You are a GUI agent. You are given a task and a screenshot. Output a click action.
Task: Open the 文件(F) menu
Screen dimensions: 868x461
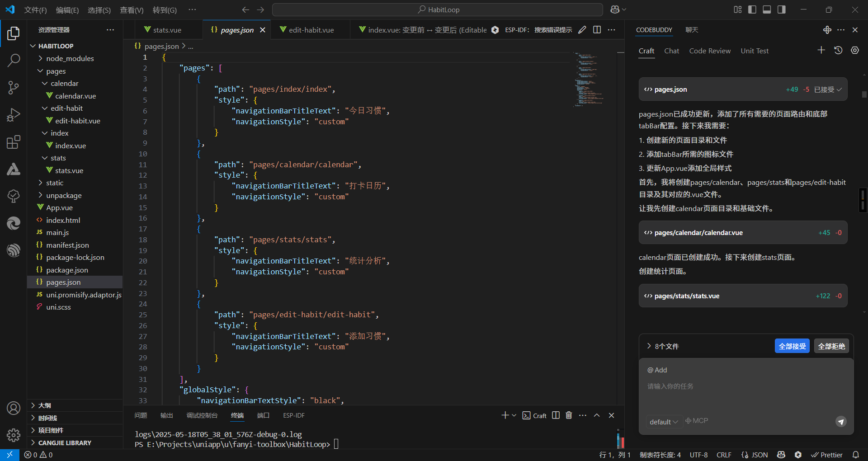35,10
